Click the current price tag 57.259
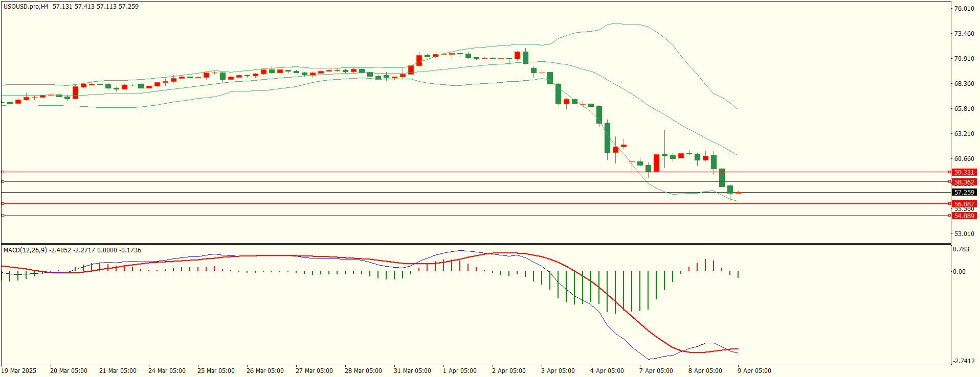Screen dimensions: 980x377 tap(964, 193)
